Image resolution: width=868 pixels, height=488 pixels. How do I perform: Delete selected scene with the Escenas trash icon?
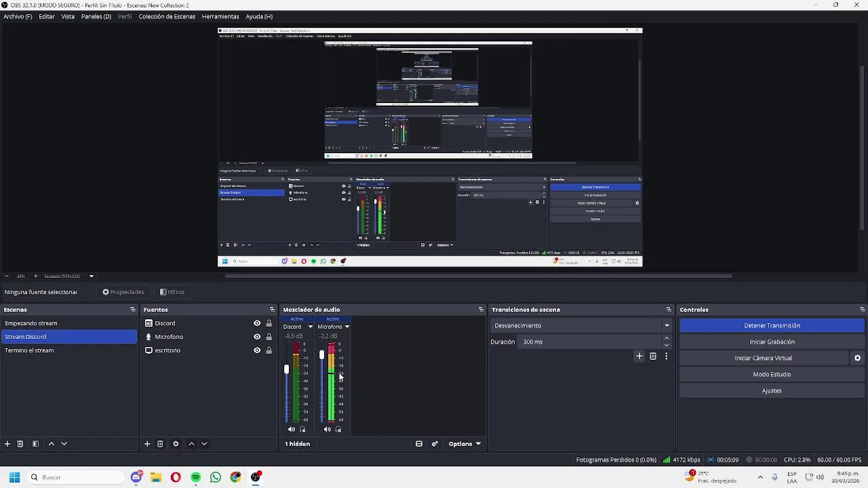click(20, 444)
